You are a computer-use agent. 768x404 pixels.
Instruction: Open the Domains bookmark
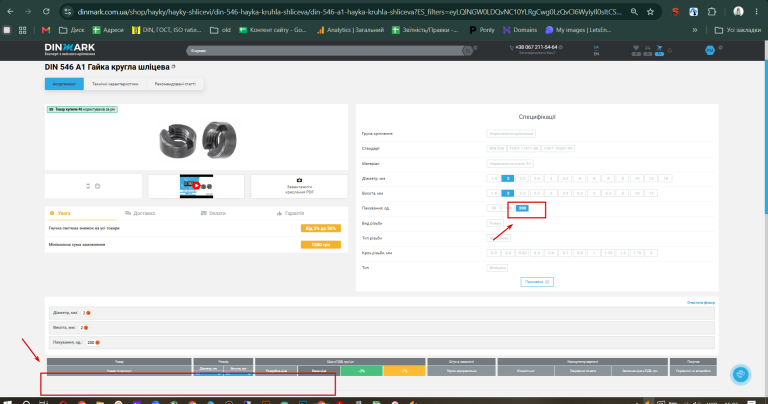point(520,30)
